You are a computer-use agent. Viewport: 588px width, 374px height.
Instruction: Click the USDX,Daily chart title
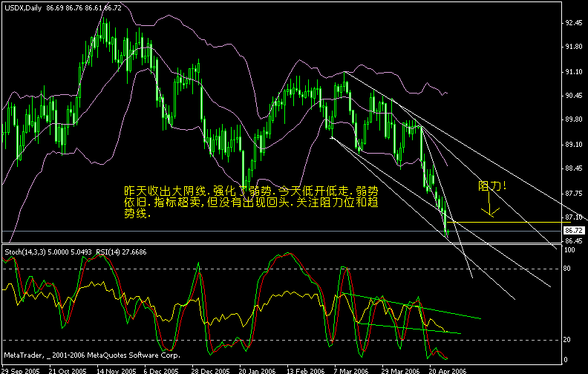[23, 8]
